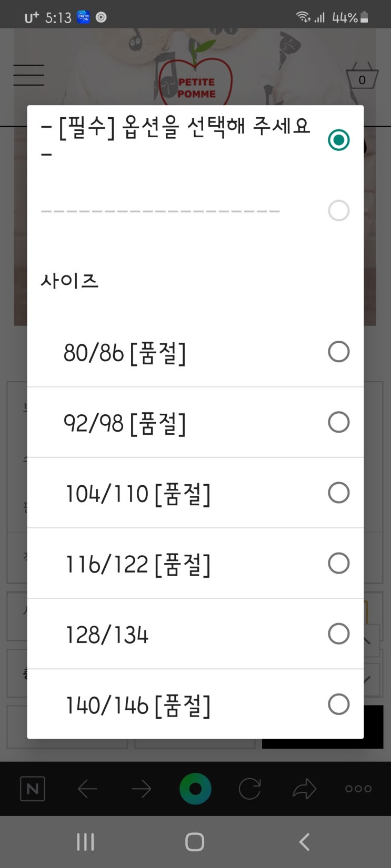Image resolution: width=391 pixels, height=868 pixels.
Task: Open the Naver N home icon
Action: pyautogui.click(x=33, y=789)
